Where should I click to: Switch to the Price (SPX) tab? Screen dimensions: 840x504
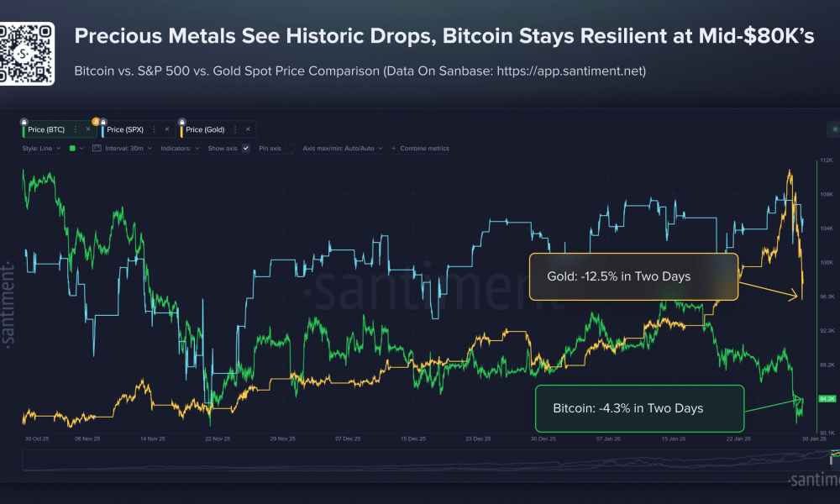[x=126, y=129]
